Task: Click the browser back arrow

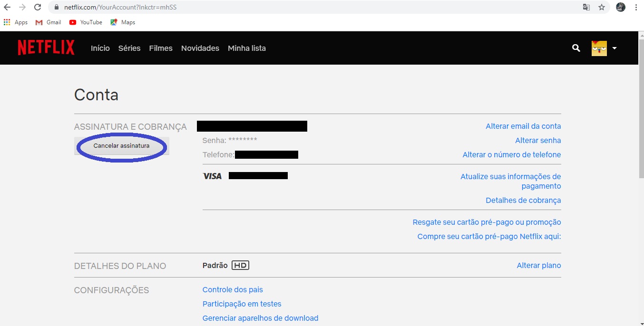Action: pyautogui.click(x=7, y=7)
